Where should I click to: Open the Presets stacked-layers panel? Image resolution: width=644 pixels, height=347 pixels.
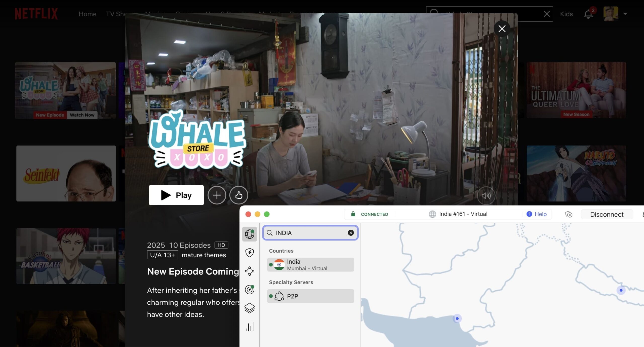(x=249, y=308)
